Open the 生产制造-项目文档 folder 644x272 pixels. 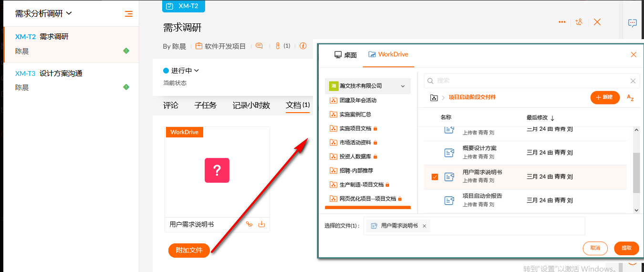tap(360, 184)
